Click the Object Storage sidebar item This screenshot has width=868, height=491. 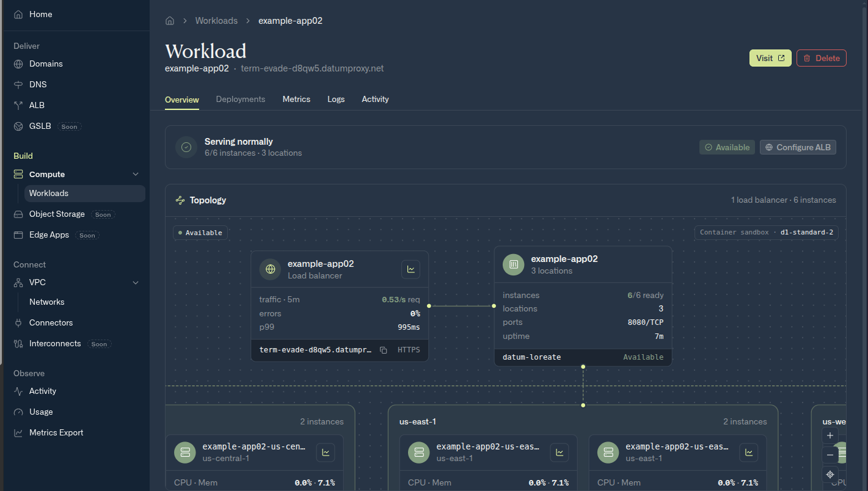click(57, 214)
